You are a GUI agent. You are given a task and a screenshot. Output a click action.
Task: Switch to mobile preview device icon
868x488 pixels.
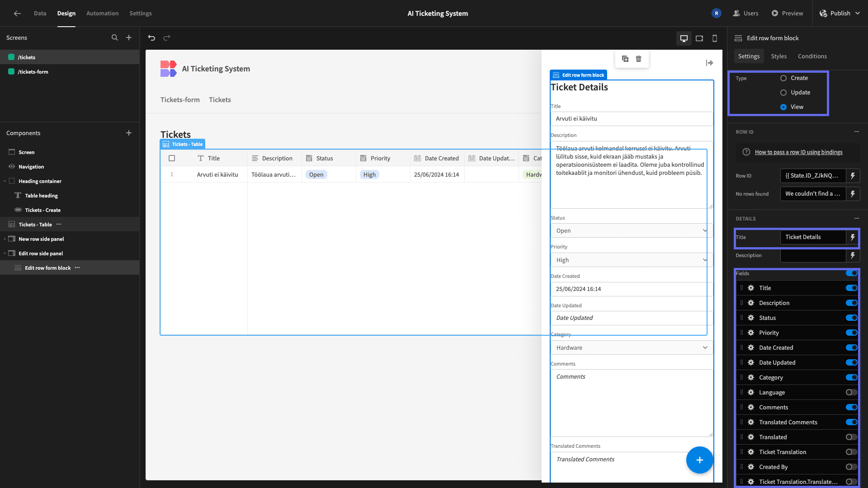click(x=715, y=38)
